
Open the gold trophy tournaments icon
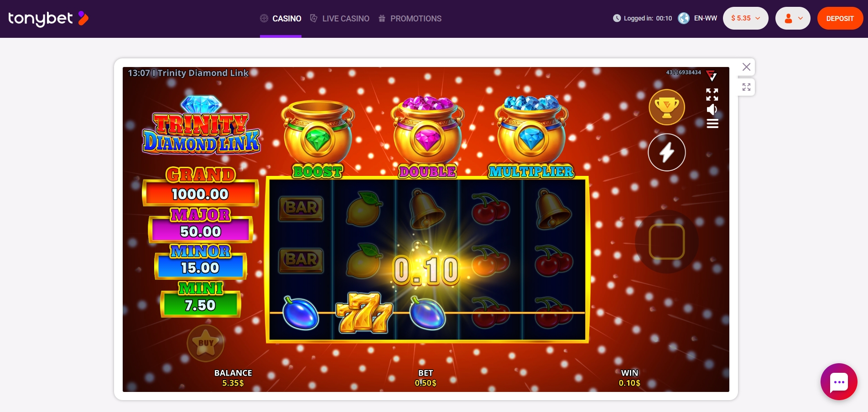pyautogui.click(x=667, y=107)
